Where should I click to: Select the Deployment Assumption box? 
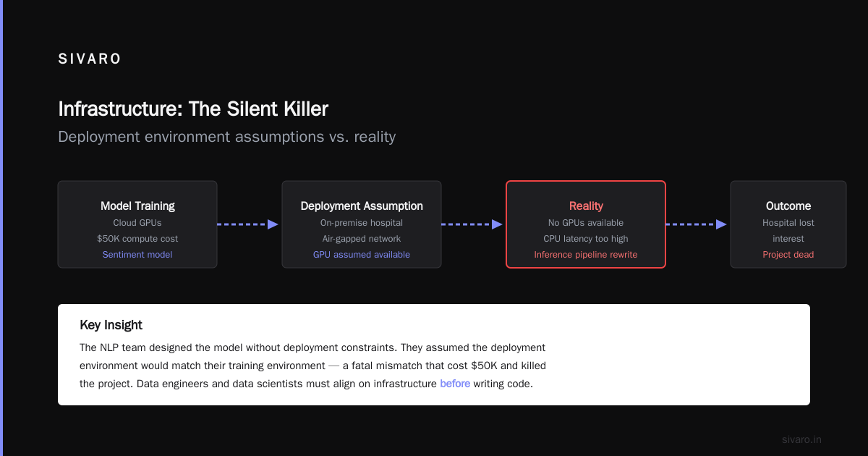click(362, 224)
